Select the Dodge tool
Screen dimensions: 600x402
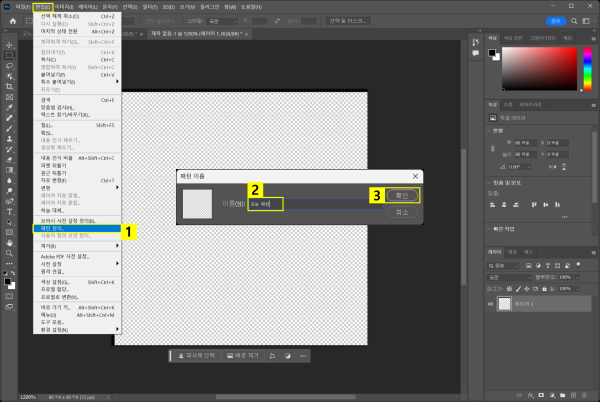click(9, 190)
